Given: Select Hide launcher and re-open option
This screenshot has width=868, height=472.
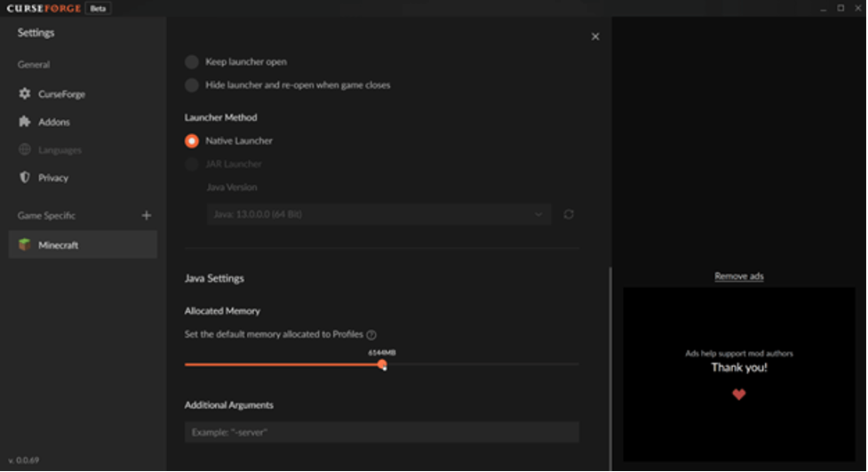Looking at the screenshot, I should tap(191, 85).
